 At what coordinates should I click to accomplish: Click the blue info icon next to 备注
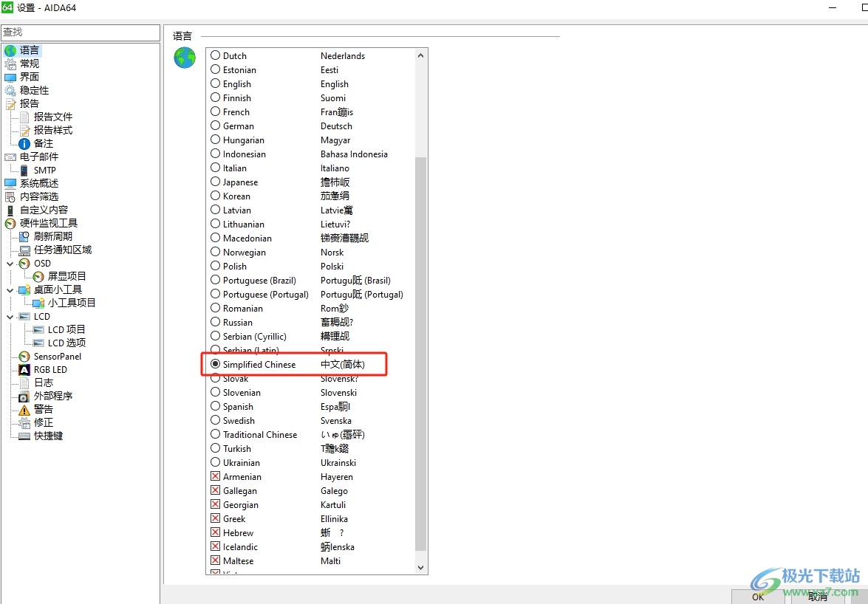[24, 144]
